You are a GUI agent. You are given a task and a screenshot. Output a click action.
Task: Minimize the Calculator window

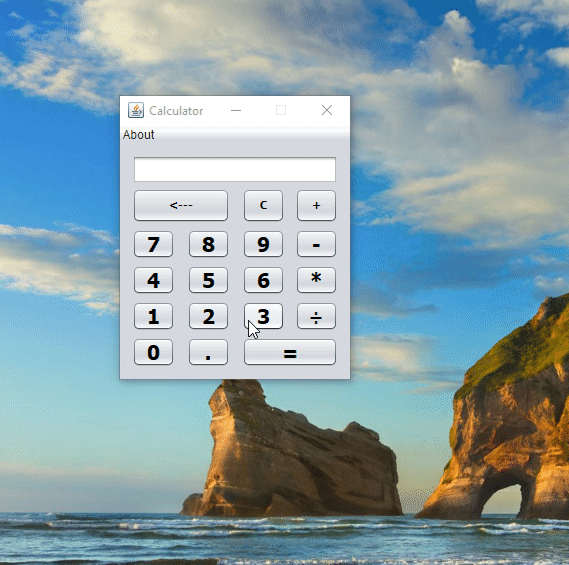236,110
